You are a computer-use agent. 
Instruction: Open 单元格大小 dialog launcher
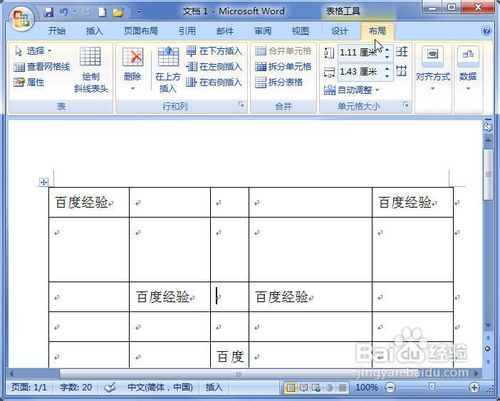pyautogui.click(x=405, y=105)
